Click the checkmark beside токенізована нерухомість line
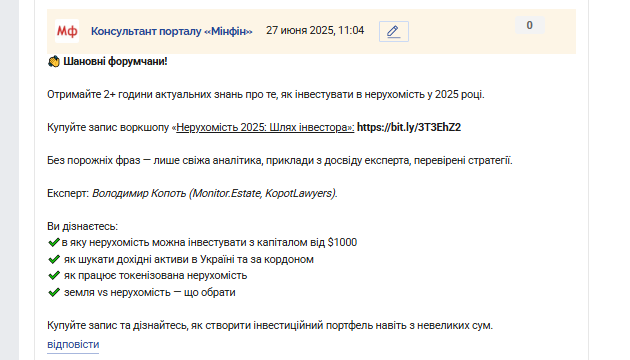This screenshot has width=630, height=360. point(53,275)
